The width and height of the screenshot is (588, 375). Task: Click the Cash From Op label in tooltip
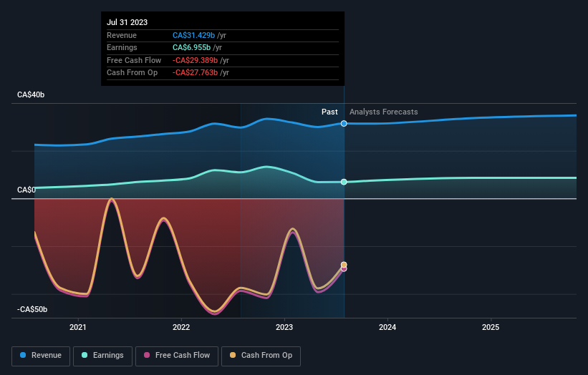point(132,73)
